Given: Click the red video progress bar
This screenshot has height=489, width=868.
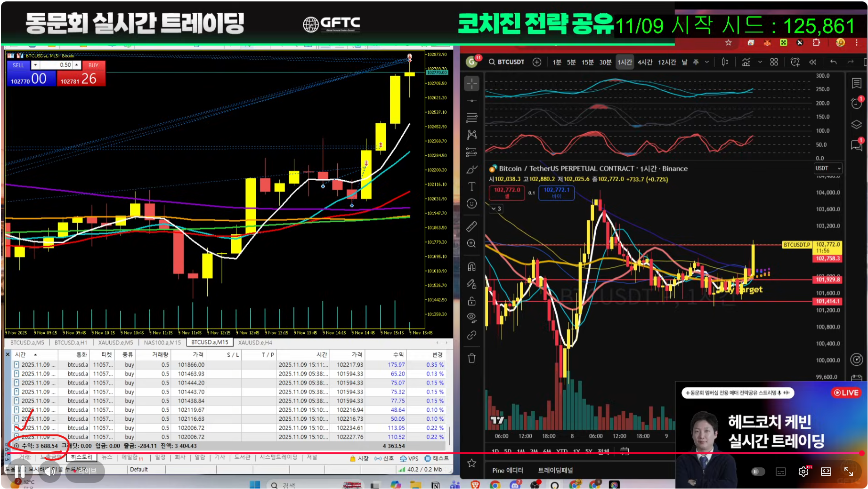Looking at the screenshot, I should click(424, 453).
